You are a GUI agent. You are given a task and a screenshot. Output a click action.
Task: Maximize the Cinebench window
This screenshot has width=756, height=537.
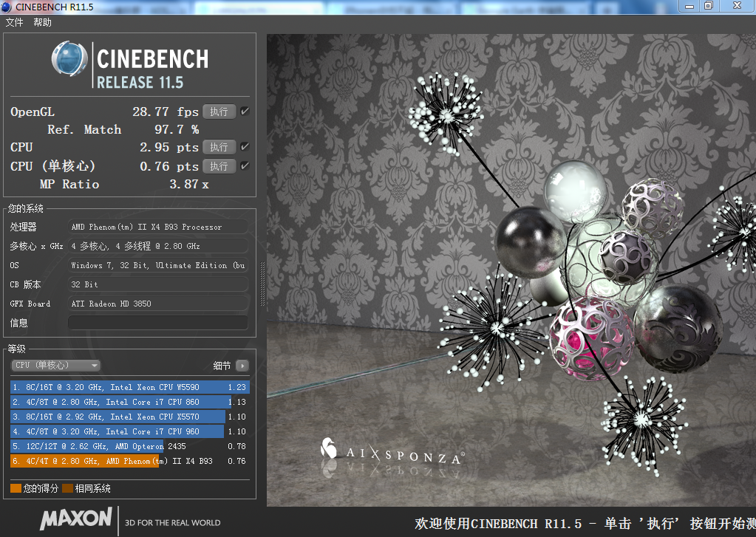point(709,6)
